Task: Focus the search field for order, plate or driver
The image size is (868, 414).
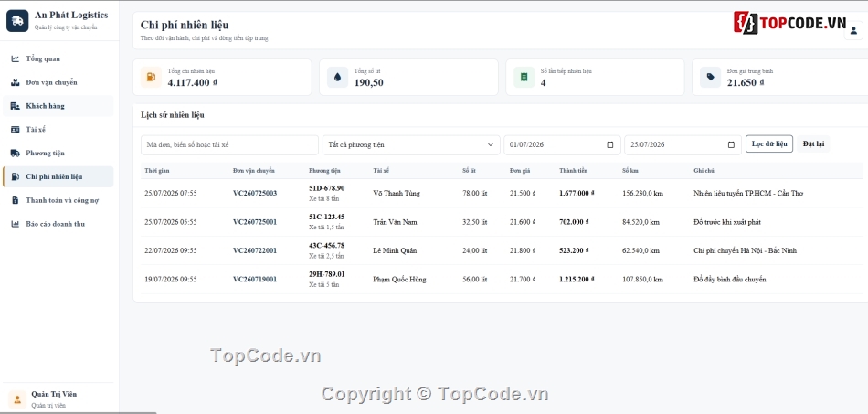Action: pos(229,145)
